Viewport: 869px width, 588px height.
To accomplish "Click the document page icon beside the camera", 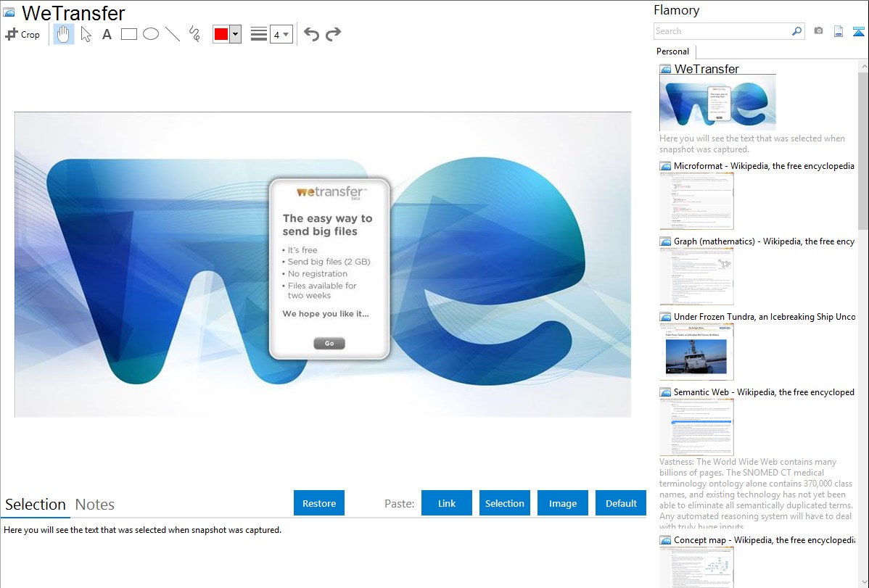I will pyautogui.click(x=839, y=31).
